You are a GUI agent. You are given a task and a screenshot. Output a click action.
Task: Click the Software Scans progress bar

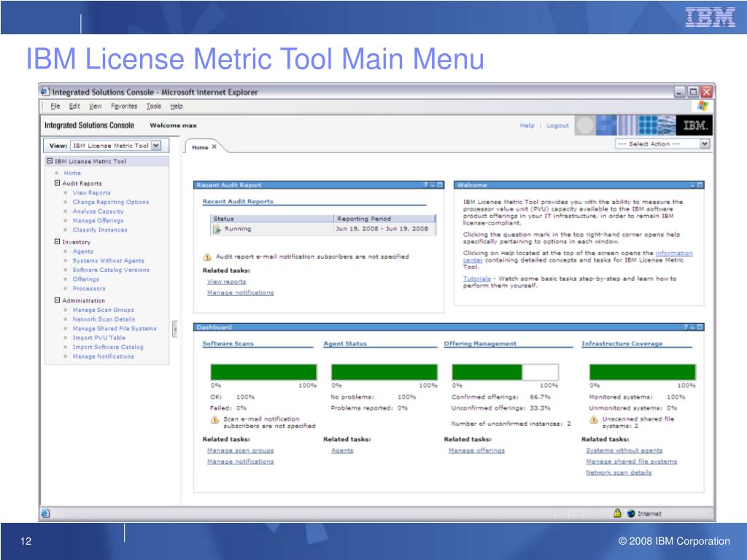coord(263,372)
